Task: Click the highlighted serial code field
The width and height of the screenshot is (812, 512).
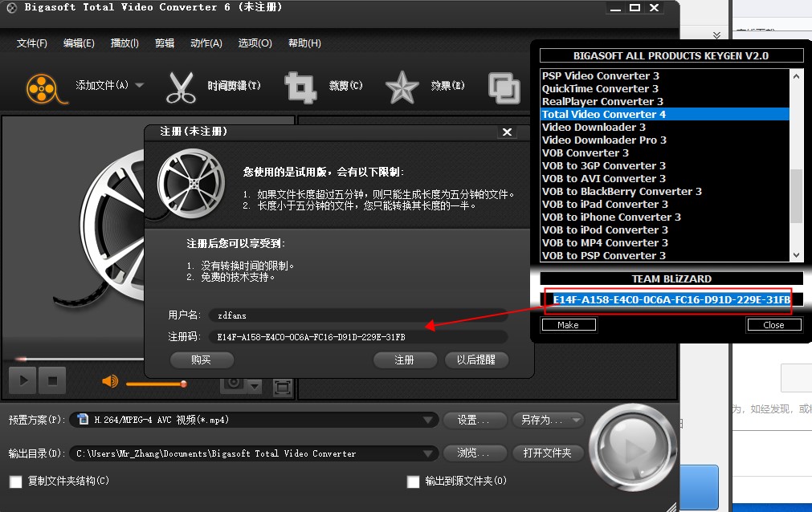Action: (x=671, y=300)
